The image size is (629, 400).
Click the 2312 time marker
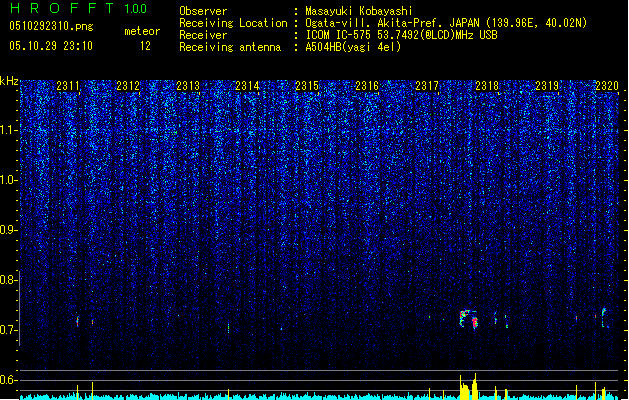click(x=128, y=86)
